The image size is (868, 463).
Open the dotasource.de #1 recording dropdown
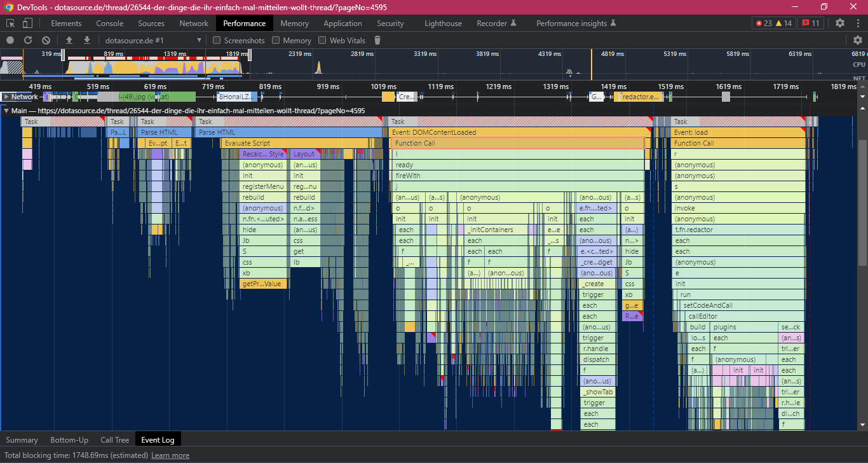click(153, 40)
